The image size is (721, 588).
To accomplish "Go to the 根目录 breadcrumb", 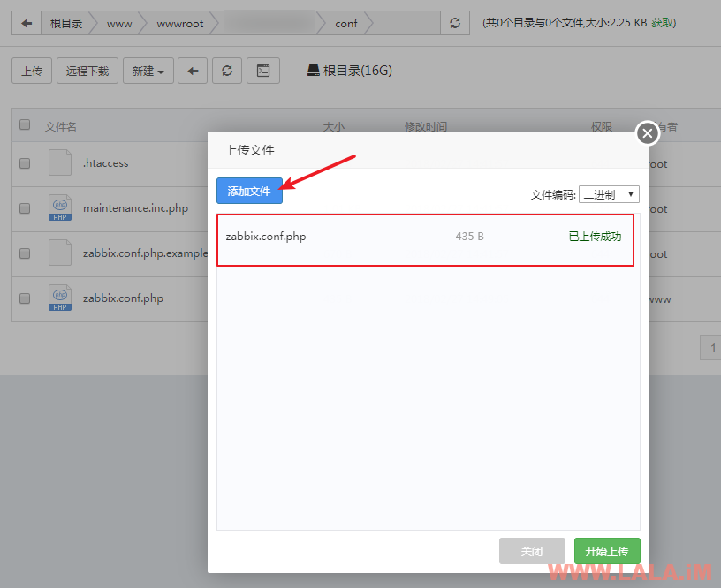I will [x=66, y=24].
